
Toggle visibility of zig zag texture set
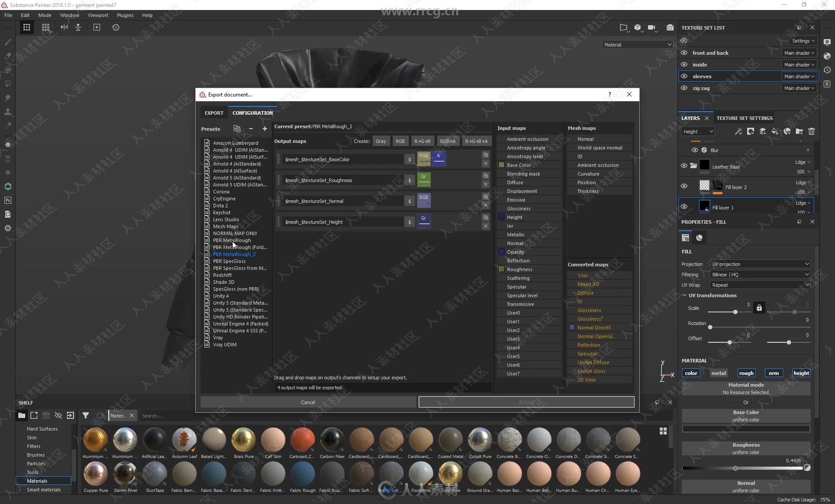point(684,88)
